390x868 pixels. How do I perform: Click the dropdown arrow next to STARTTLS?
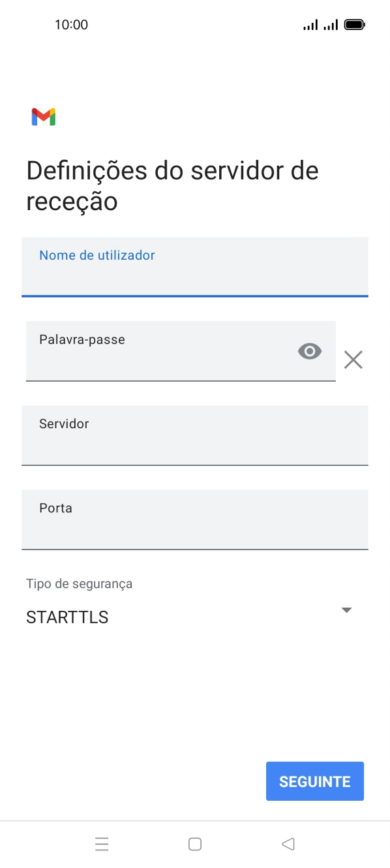[x=346, y=610]
